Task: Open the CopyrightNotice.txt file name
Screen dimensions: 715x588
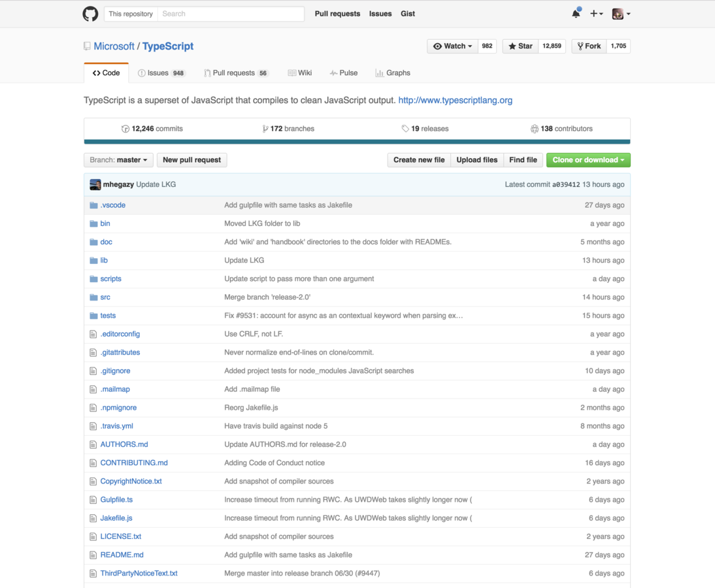Action: [x=131, y=482]
